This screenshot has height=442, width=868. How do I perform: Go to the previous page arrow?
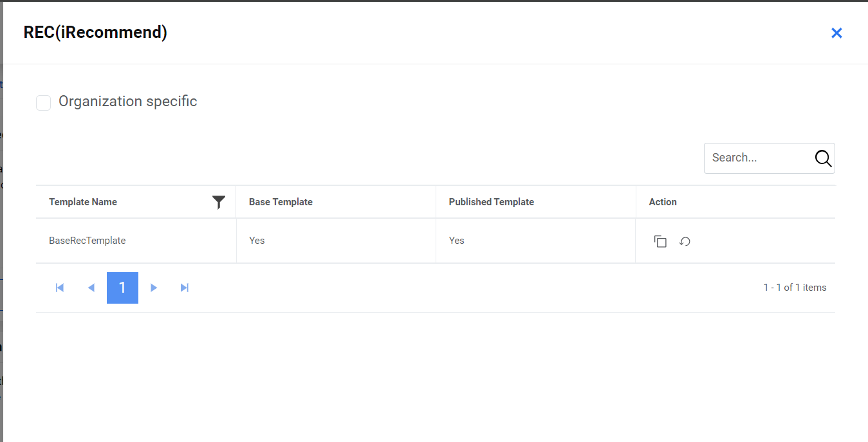coord(91,288)
